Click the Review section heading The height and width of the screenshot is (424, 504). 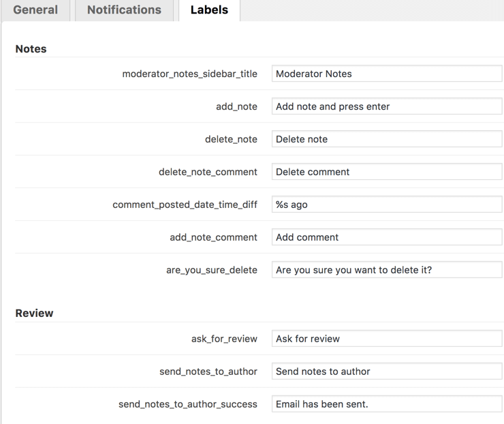coord(34,314)
